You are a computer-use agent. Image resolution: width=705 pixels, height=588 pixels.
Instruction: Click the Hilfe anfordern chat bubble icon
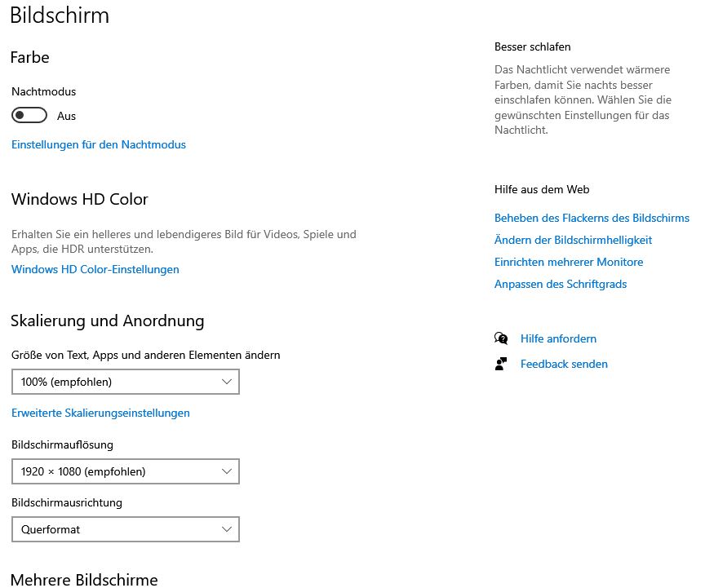tap(501, 338)
